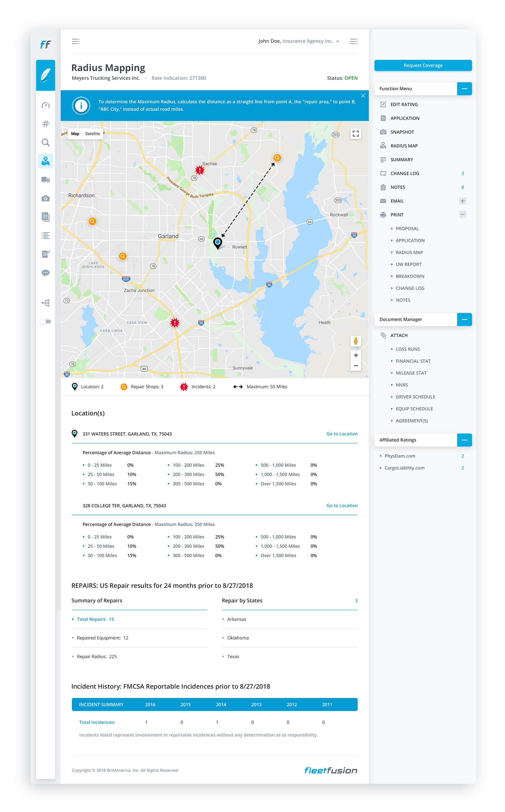
Task: Click the branching workflow sidebar icon
Action: pyautogui.click(x=46, y=303)
